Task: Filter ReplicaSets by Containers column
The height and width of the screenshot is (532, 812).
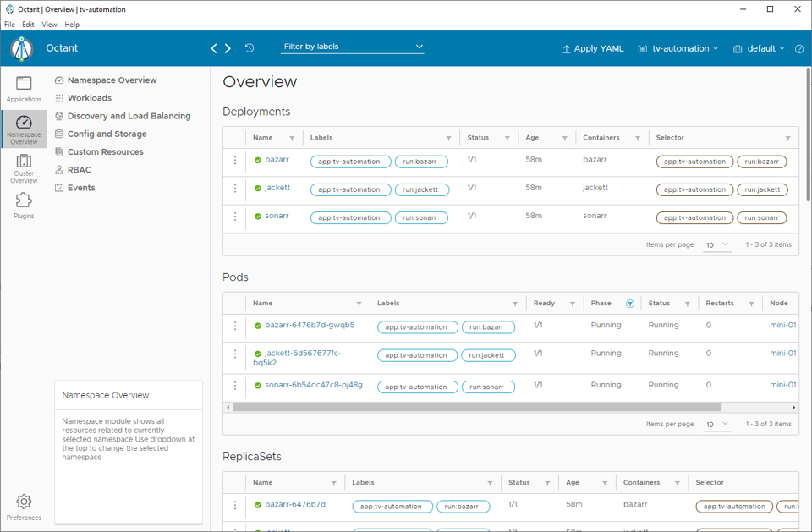Action: pos(678,483)
